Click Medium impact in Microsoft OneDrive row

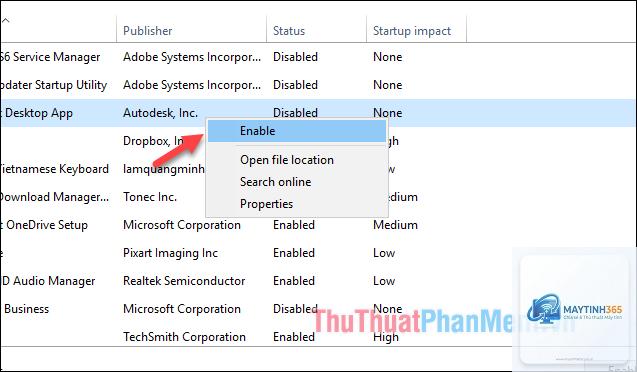pos(395,225)
